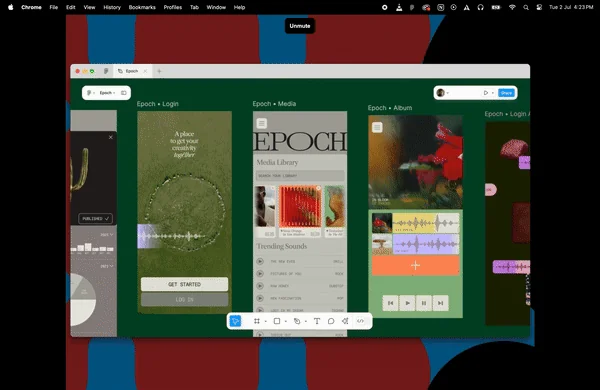This screenshot has width=600, height=390.
Task: Select the purple waveform track
Action: click(x=426, y=244)
